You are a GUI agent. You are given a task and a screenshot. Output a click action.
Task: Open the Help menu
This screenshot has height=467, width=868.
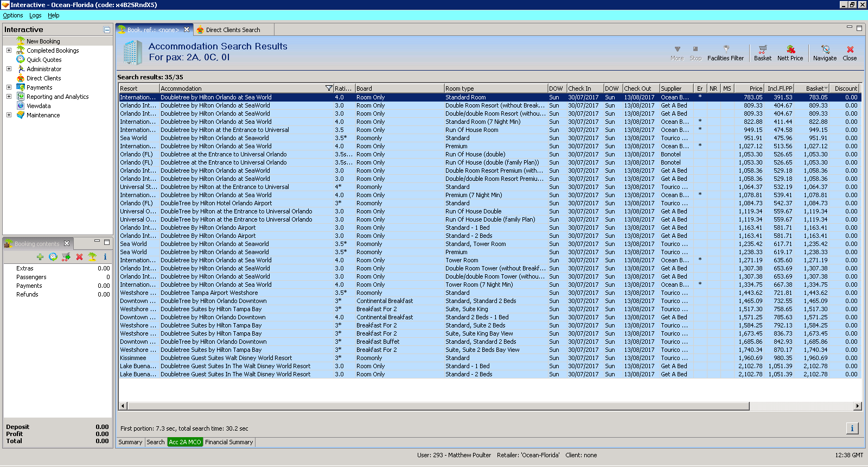[53, 15]
